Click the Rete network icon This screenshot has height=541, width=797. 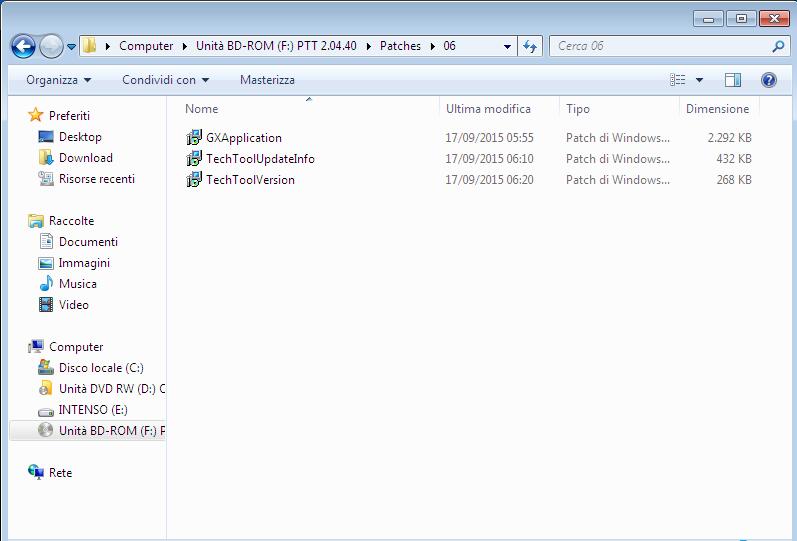[x=36, y=472]
